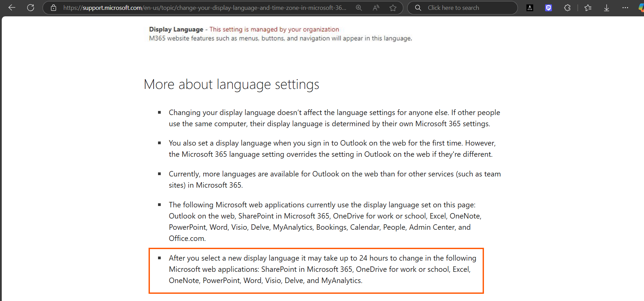Add this page to favorites with star

tap(393, 8)
